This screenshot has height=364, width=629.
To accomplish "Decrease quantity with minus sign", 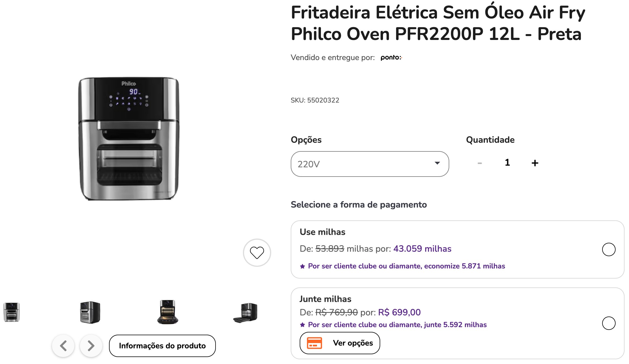I will click(480, 163).
